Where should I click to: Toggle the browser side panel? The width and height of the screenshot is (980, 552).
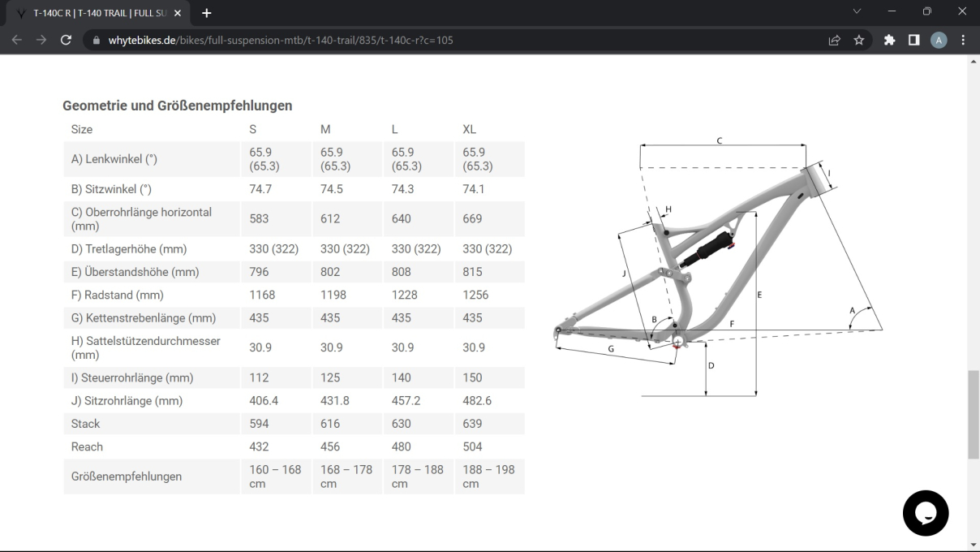tap(913, 40)
